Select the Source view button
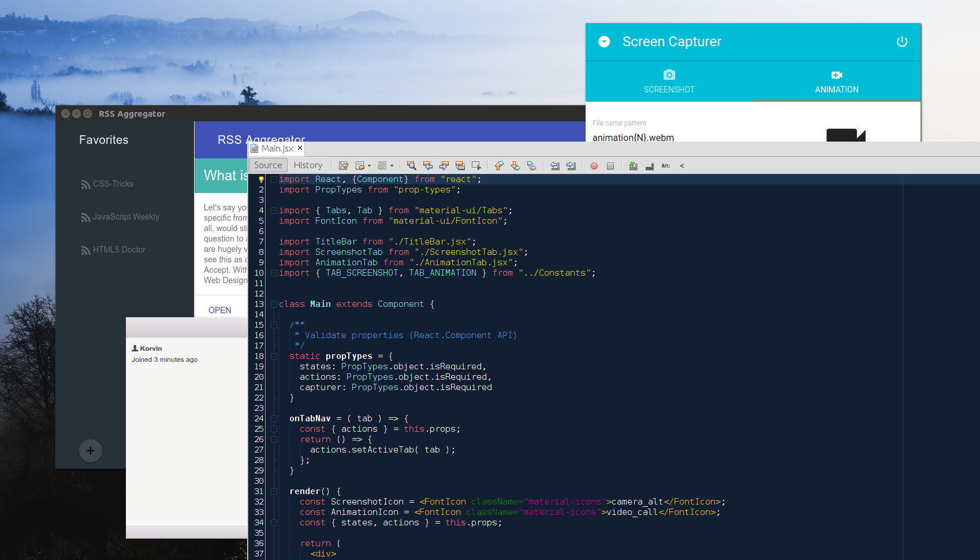Image resolution: width=980 pixels, height=560 pixels. 267,165
